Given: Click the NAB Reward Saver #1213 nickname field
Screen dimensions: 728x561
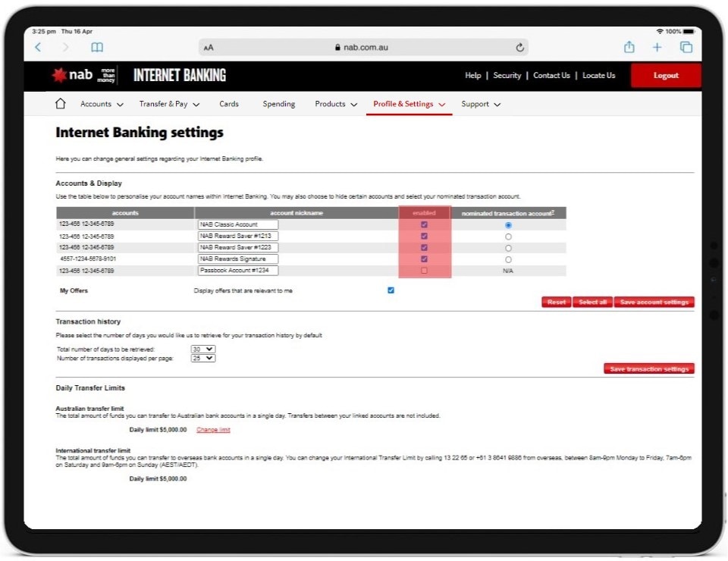Looking at the screenshot, I should 238,237.
